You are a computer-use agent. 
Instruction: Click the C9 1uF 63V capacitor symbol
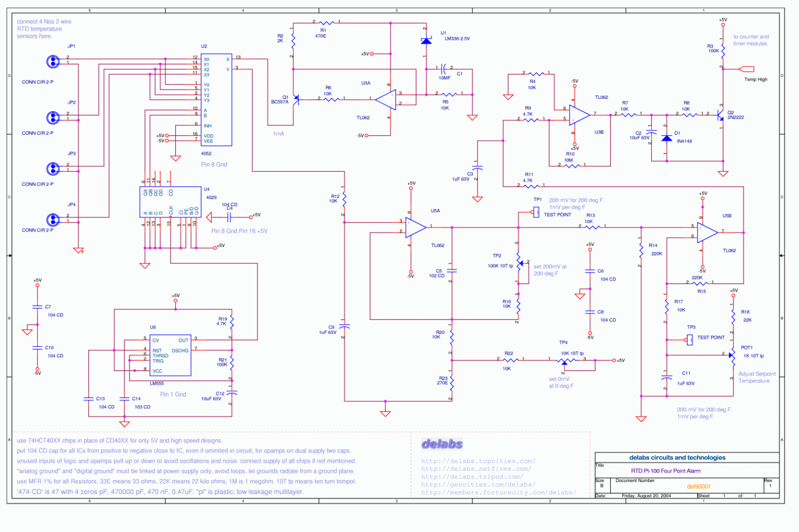[344, 327]
